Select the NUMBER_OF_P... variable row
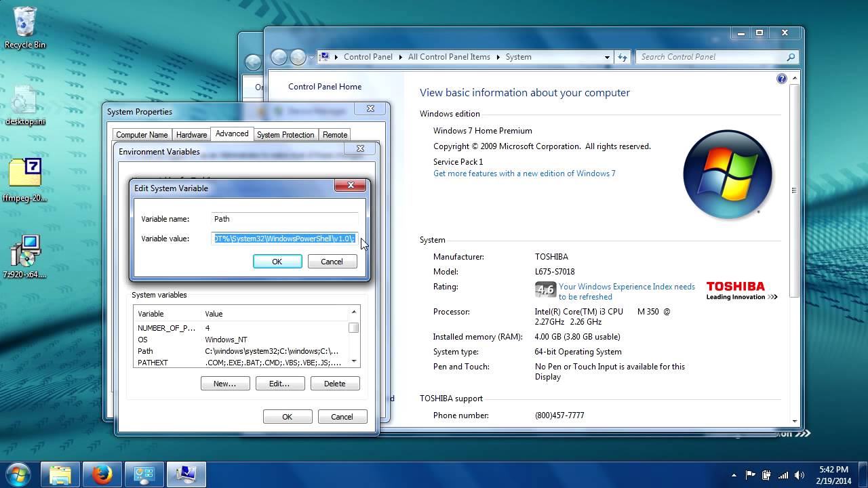This screenshot has width=868, height=488. point(240,328)
